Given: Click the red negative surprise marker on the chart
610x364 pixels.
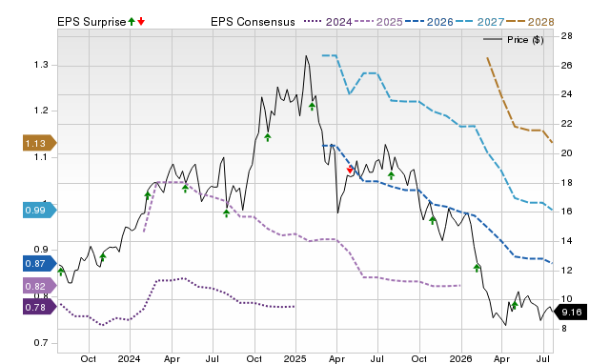Looking at the screenshot, I should pos(350,170).
